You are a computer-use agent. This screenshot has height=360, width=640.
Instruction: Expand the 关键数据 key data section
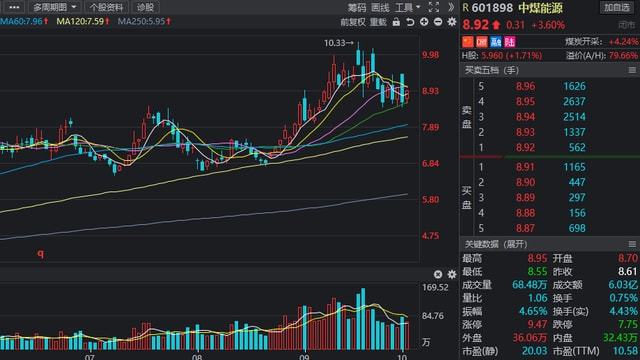click(x=496, y=244)
